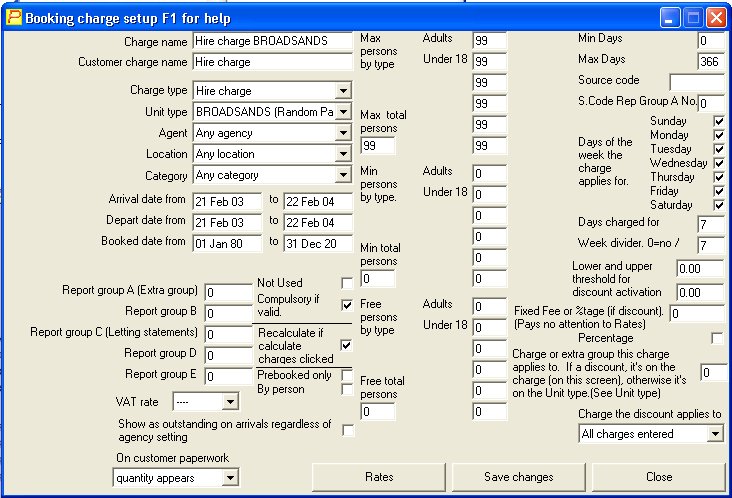The height and width of the screenshot is (498, 732).
Task: Click the Close button at bottom
Action: pos(659,477)
